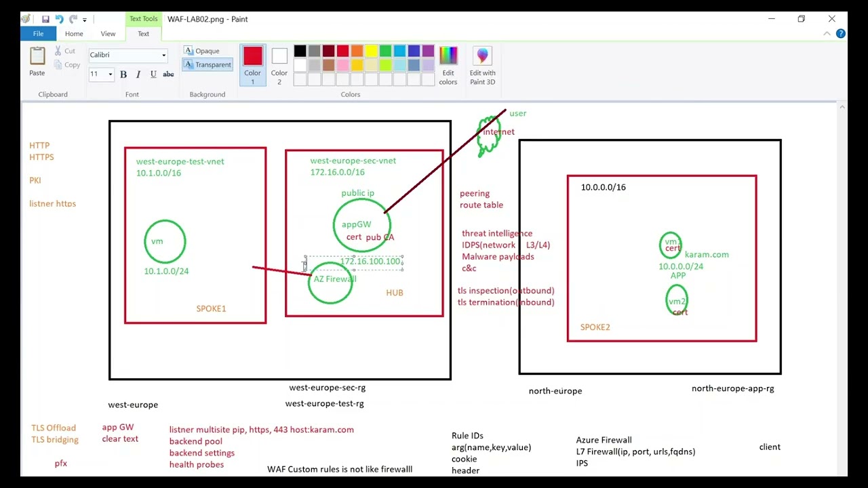Pick the green palette color
This screenshot has width=868, height=488.
pyautogui.click(x=385, y=51)
